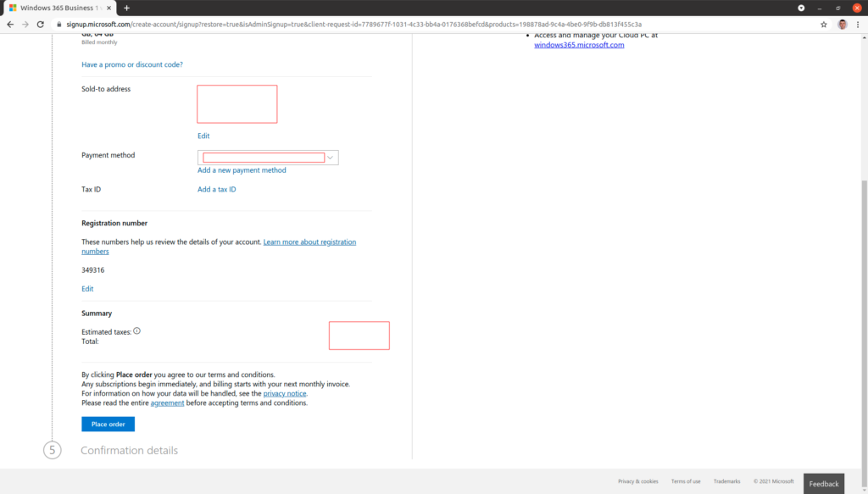Click the address bar URL

point(353,25)
